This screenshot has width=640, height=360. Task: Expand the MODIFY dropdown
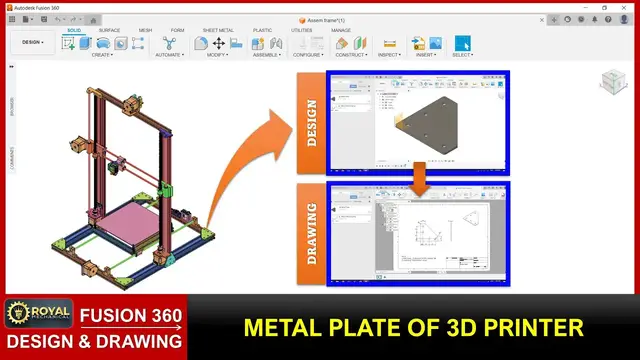pos(217,55)
